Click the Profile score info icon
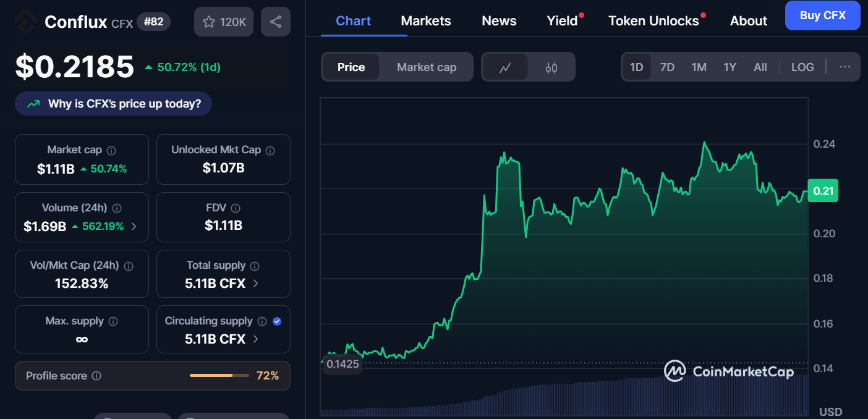The height and width of the screenshot is (419, 868). click(96, 376)
